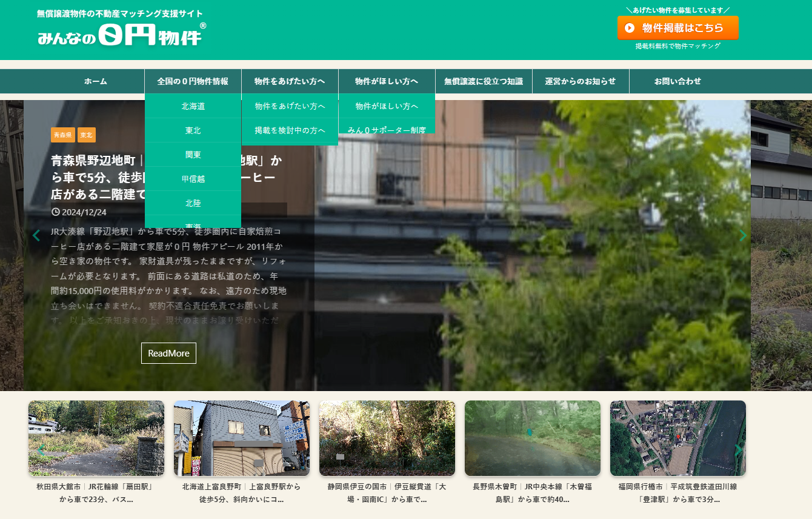Open お問い合わせ in the nav bar
Viewport: 812px width, 519px height.
click(x=677, y=81)
